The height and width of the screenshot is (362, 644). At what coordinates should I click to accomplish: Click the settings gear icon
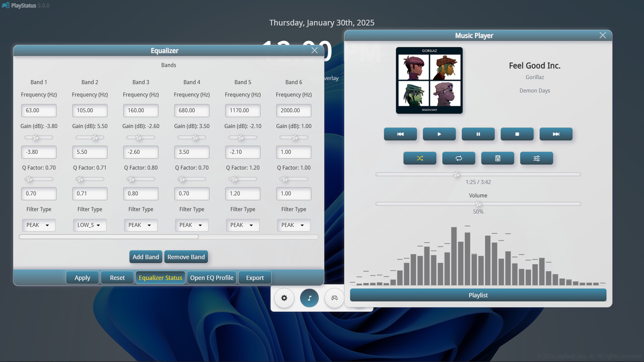(x=284, y=298)
